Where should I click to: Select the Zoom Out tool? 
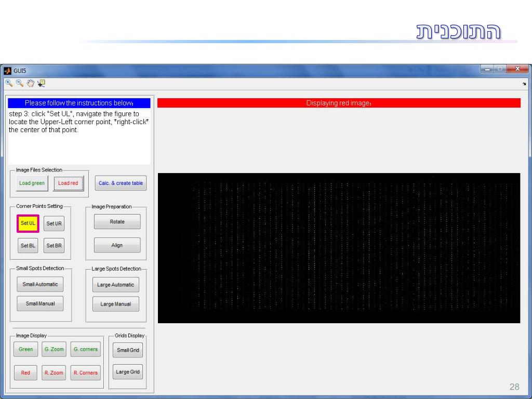(20, 83)
